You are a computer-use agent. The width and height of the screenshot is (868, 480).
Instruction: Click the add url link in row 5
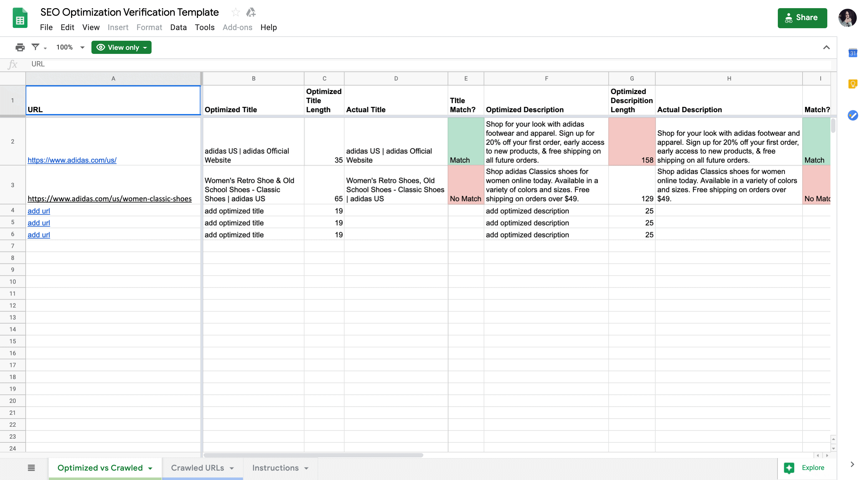tap(39, 223)
